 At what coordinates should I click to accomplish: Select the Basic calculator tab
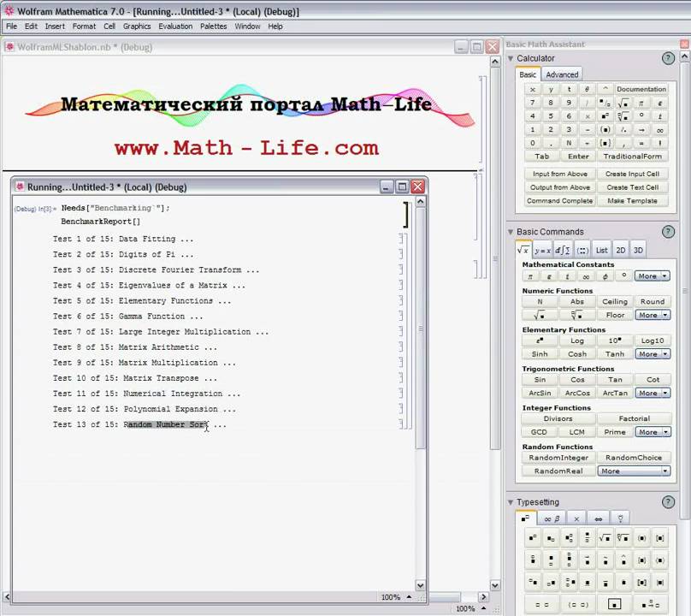tap(528, 74)
